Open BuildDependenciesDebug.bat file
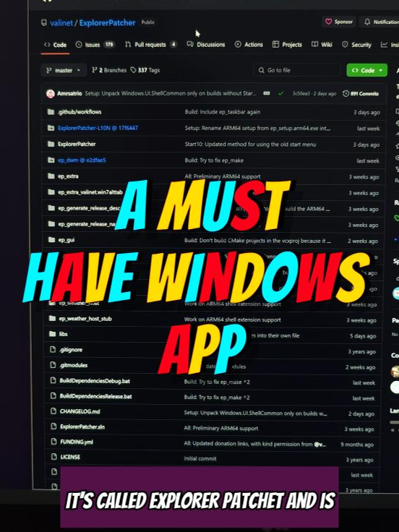This screenshot has height=532, width=399. point(95,381)
